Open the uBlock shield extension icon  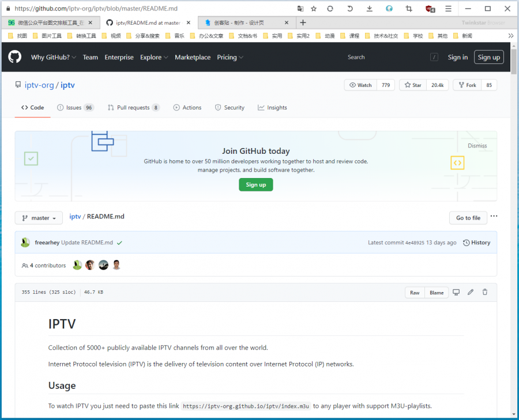pyautogui.click(x=430, y=9)
